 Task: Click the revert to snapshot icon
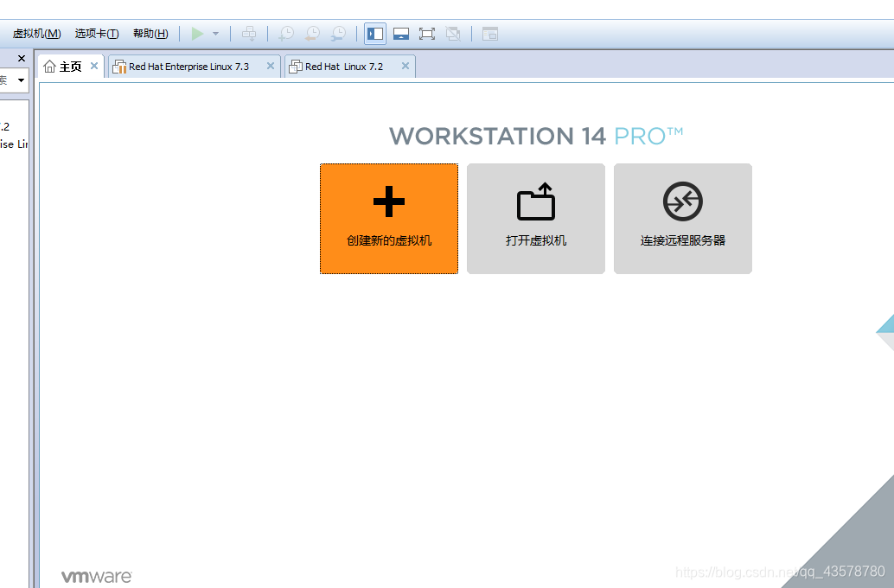(312, 34)
